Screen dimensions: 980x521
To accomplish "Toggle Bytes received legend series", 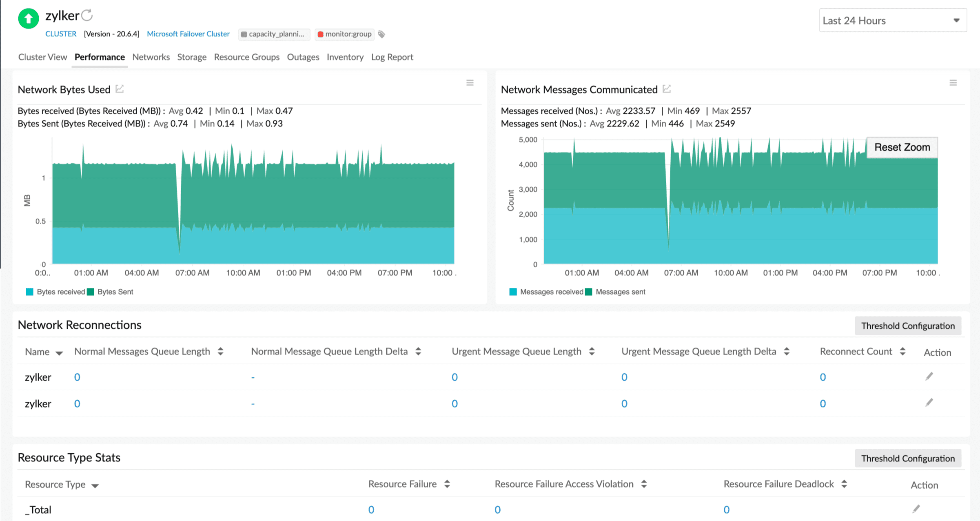I will pyautogui.click(x=60, y=292).
